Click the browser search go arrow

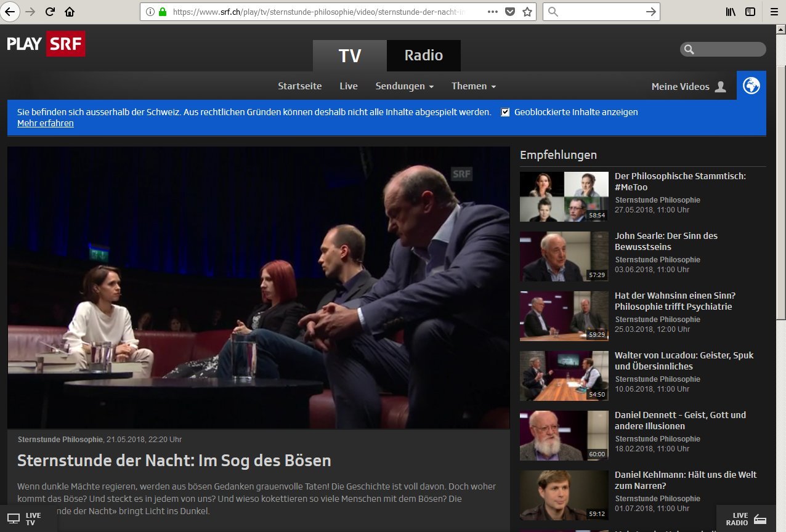(x=650, y=12)
